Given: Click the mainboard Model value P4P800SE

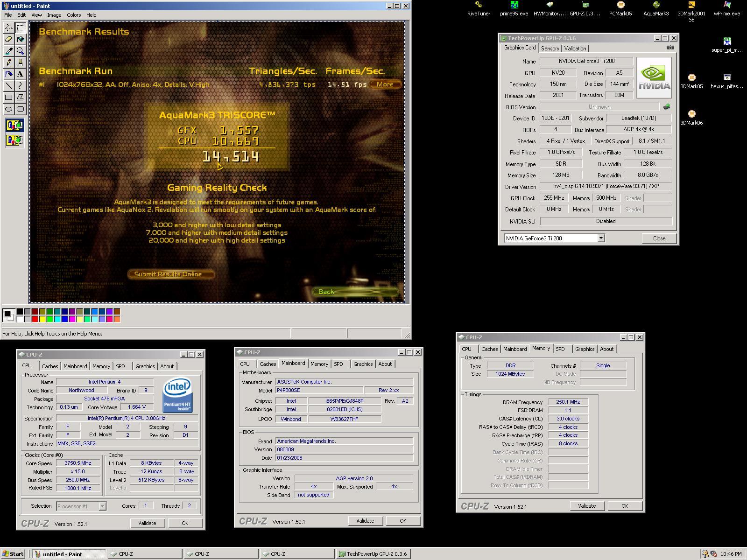Looking at the screenshot, I should click(x=319, y=390).
